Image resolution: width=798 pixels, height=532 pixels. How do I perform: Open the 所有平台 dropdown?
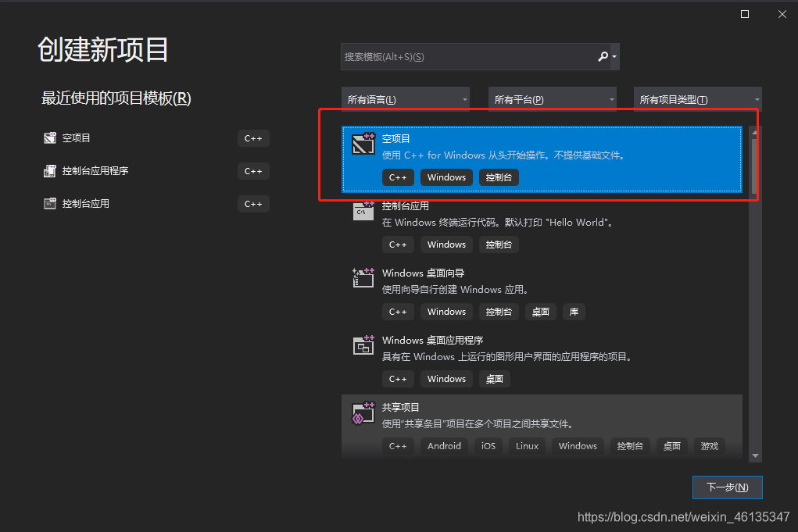click(x=552, y=98)
